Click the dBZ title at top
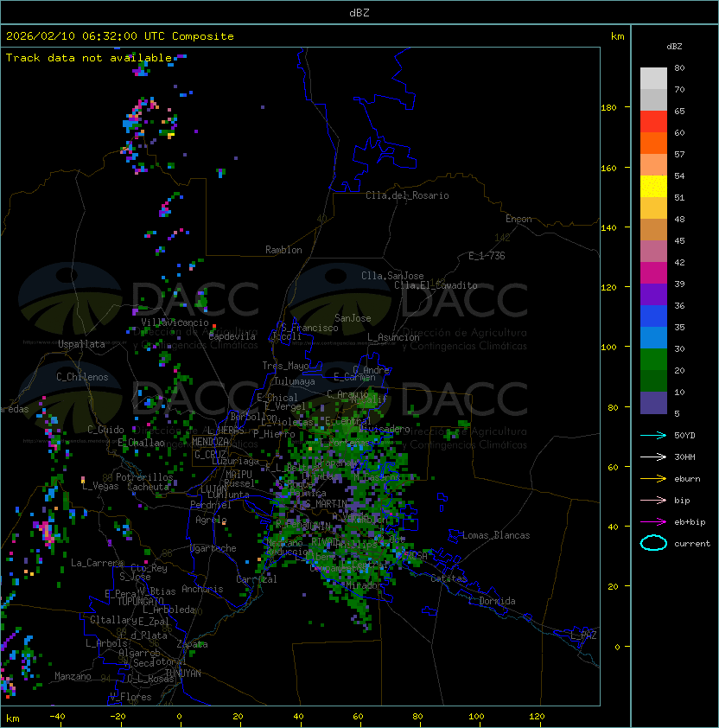The width and height of the screenshot is (719, 728). (x=359, y=12)
